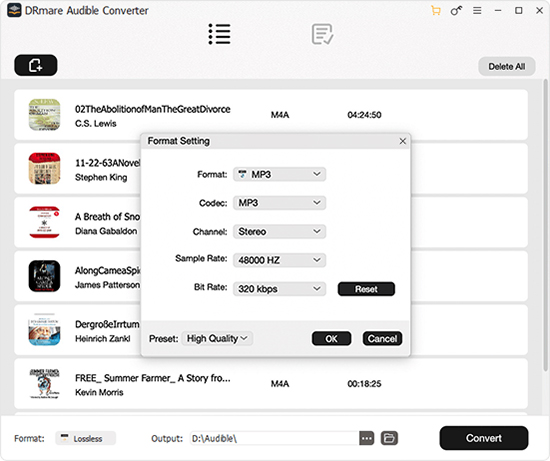Open the Sample Rate 48000 HZ dropdown

tap(280, 260)
